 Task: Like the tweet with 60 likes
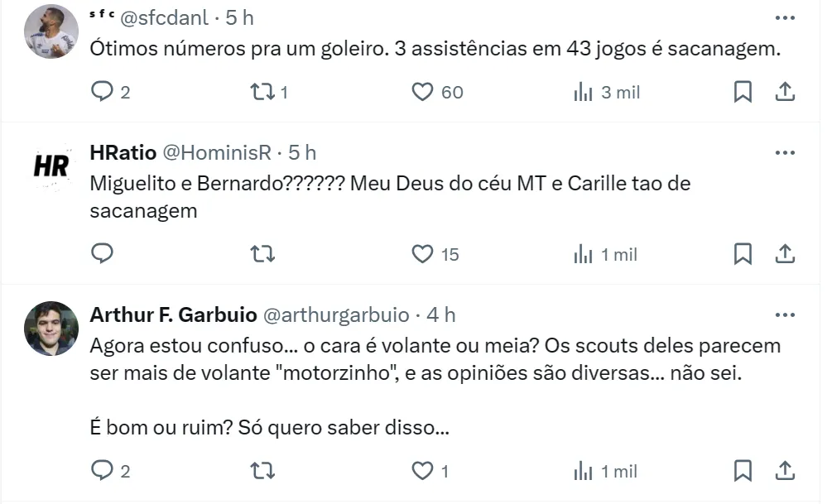coord(423,92)
